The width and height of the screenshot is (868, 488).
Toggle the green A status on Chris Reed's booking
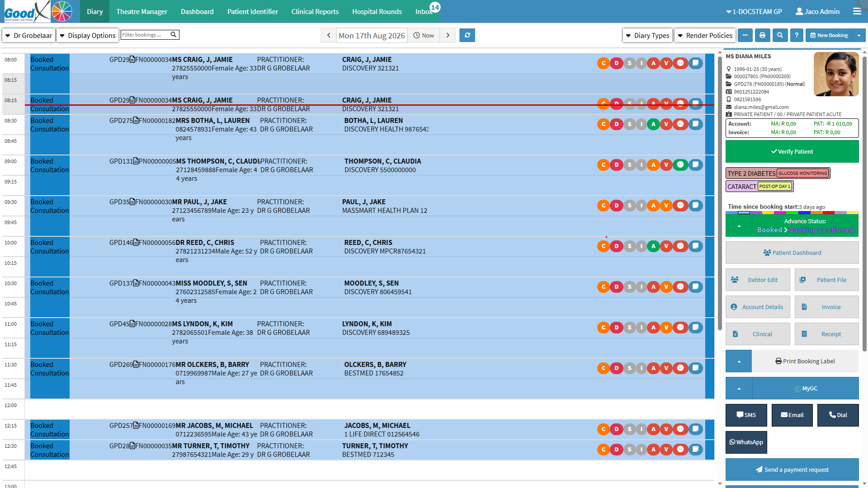pyautogui.click(x=653, y=246)
